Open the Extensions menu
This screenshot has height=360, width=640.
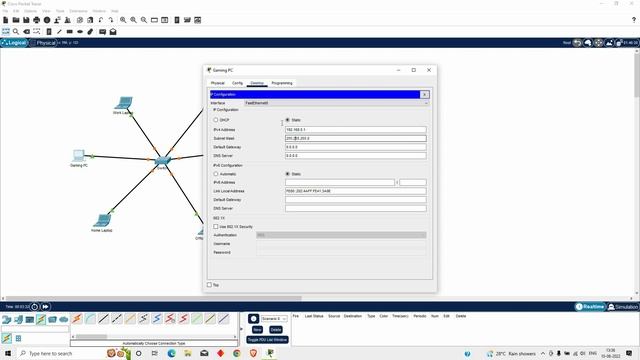(78, 11)
